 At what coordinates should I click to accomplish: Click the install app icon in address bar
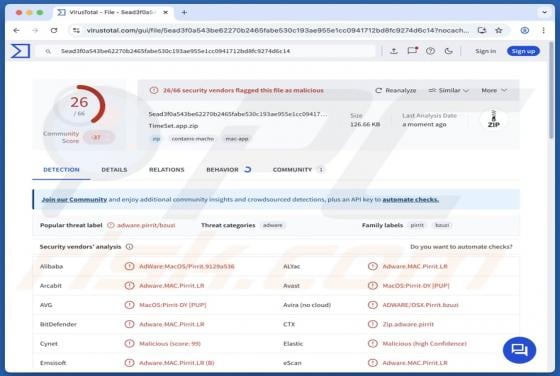click(x=482, y=31)
